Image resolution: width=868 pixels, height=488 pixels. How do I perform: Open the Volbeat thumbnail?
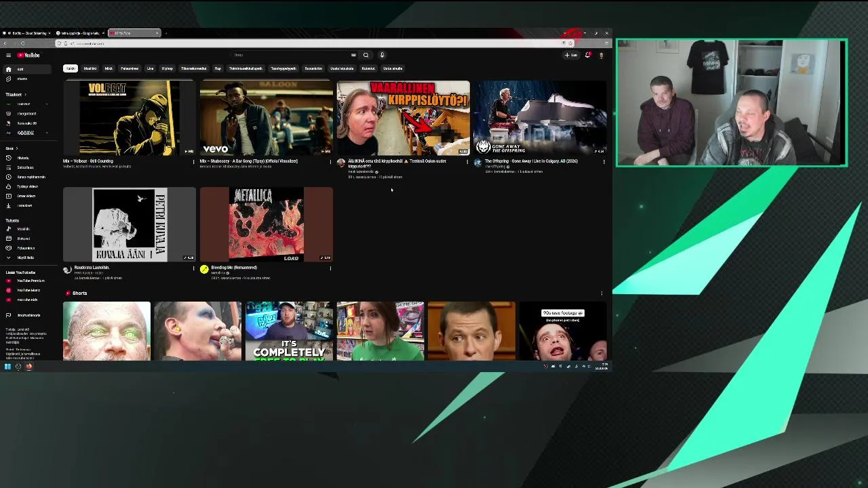tap(130, 119)
